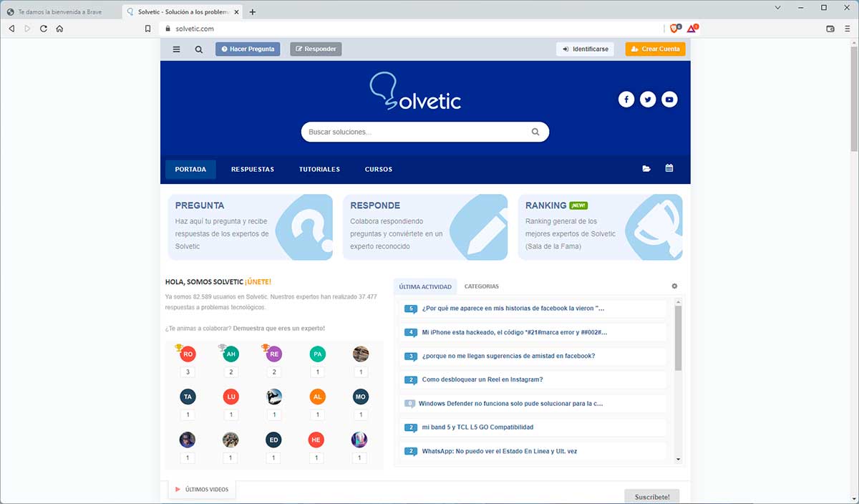Select user avatar TA
The image size is (859, 504).
pos(188,397)
